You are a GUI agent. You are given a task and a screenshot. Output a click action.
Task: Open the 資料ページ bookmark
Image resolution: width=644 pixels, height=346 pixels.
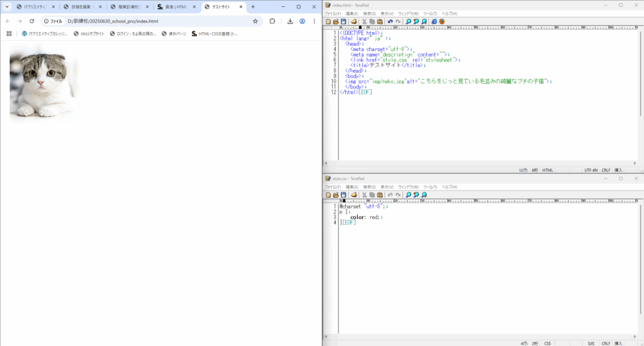[174, 34]
